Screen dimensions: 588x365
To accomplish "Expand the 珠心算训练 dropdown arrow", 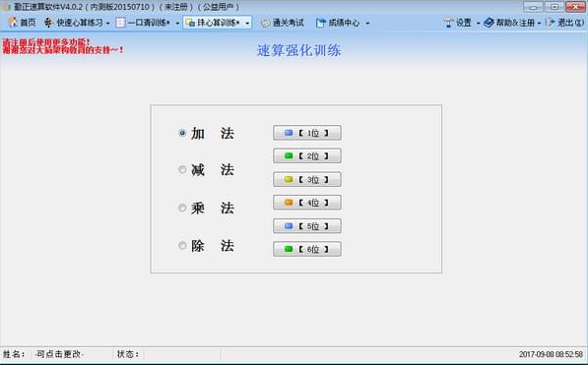I will (x=247, y=24).
